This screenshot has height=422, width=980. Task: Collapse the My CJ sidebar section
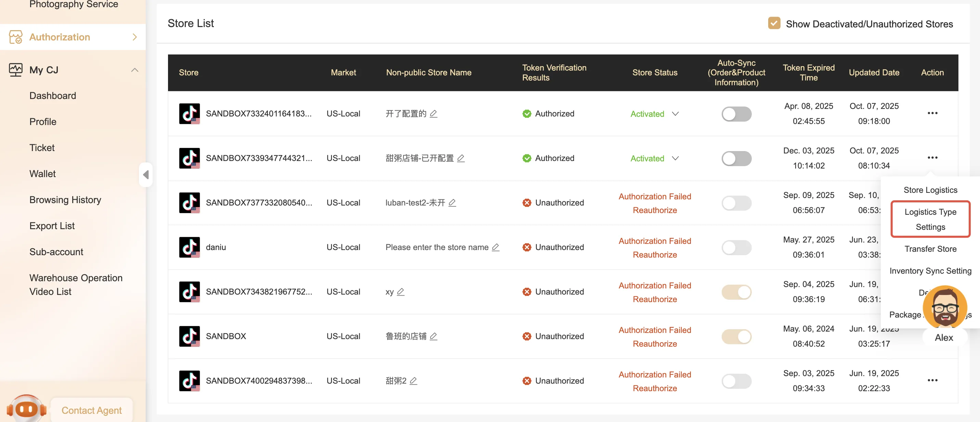coord(134,70)
